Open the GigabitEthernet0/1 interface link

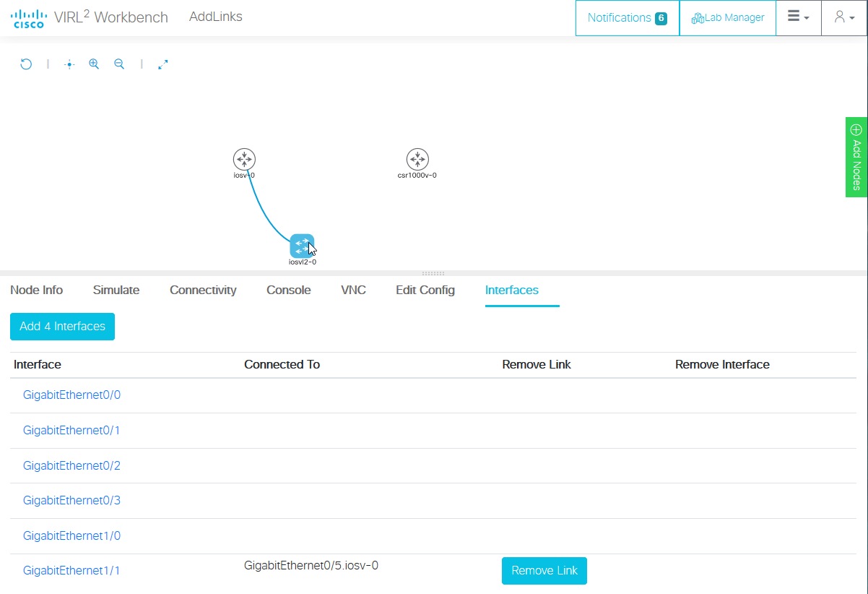71,430
